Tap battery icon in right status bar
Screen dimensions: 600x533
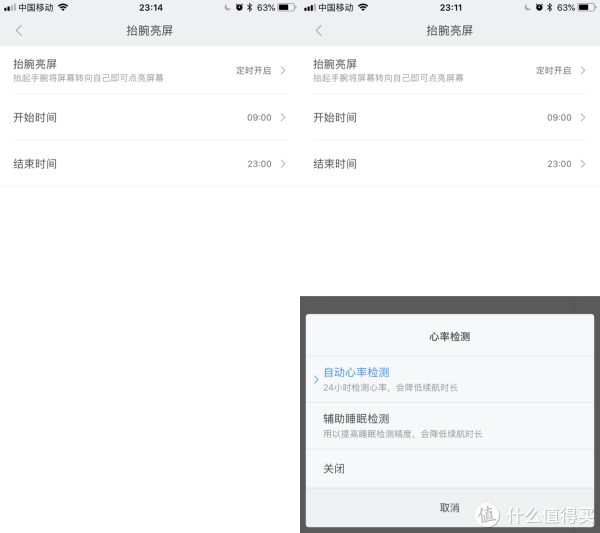(587, 7)
